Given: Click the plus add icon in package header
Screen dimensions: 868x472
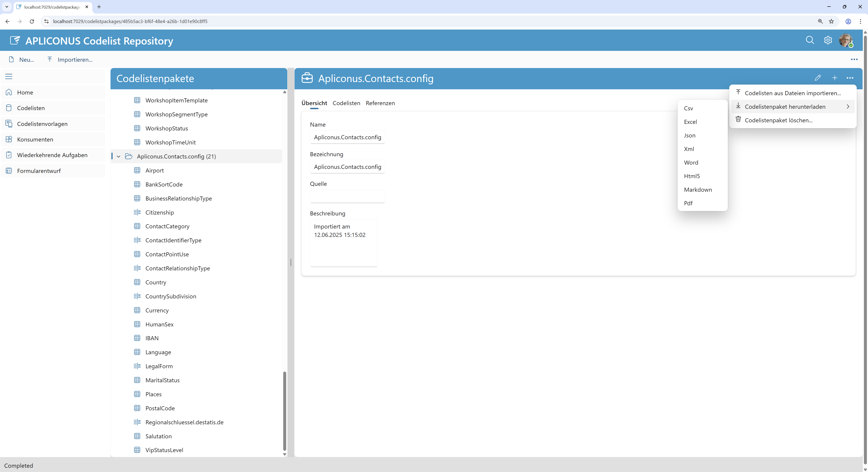Looking at the screenshot, I should point(835,78).
